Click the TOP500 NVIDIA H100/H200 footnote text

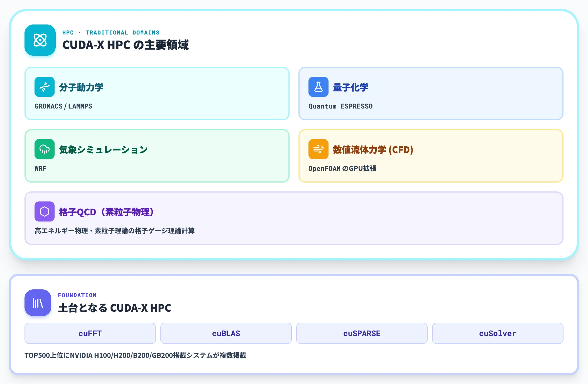pyautogui.click(x=135, y=355)
